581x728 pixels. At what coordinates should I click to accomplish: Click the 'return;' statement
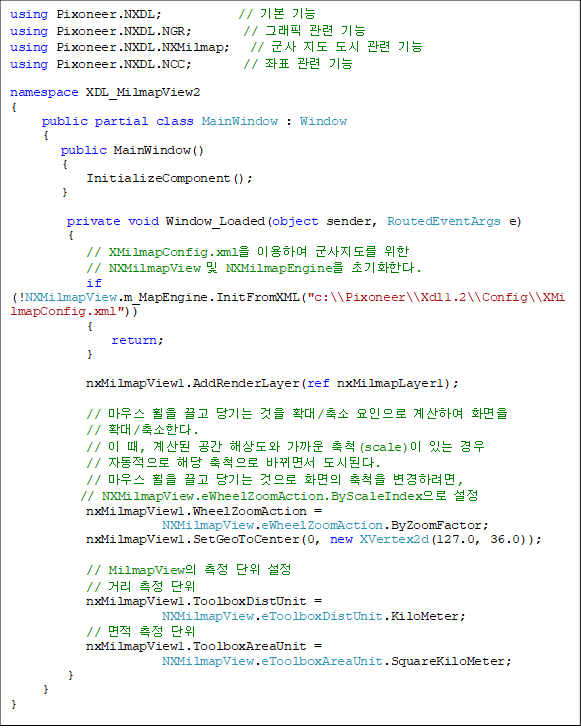[137, 340]
